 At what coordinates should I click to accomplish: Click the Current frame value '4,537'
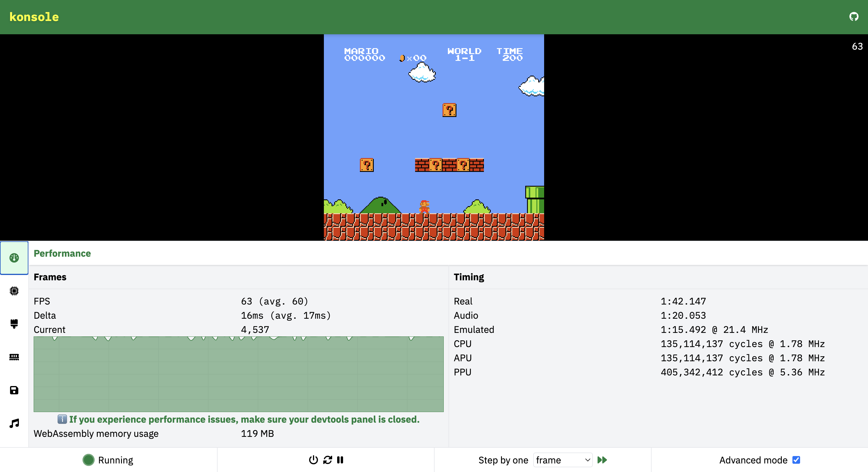[x=255, y=329]
